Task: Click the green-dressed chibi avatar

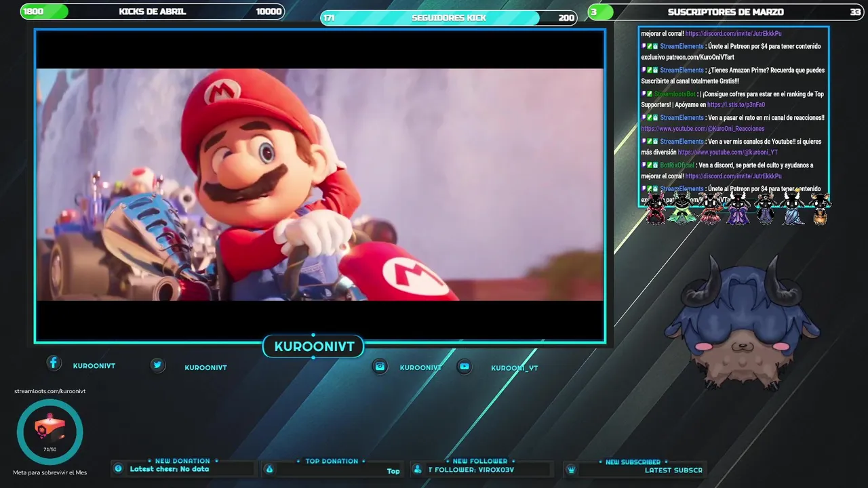Action: pos(681,209)
